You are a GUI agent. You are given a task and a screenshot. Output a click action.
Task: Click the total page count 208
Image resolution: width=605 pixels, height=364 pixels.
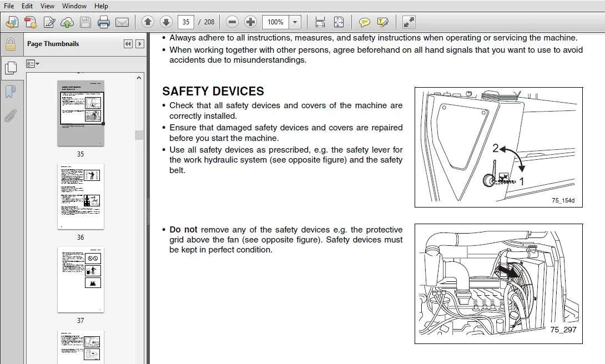(x=209, y=22)
